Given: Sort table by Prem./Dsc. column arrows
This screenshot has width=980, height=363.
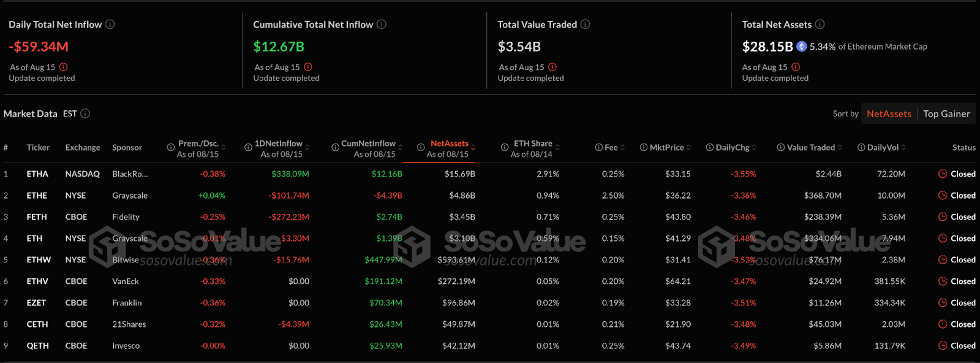Looking at the screenshot, I should point(224,148).
